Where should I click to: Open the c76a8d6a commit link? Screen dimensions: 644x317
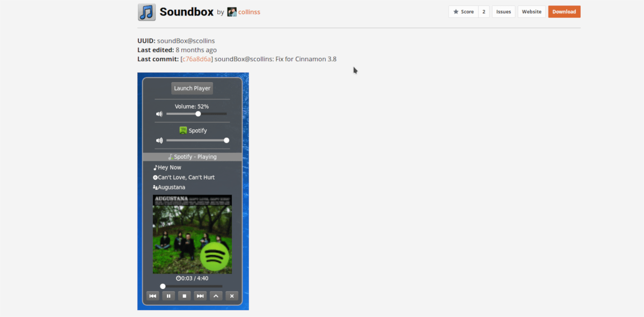tap(197, 59)
